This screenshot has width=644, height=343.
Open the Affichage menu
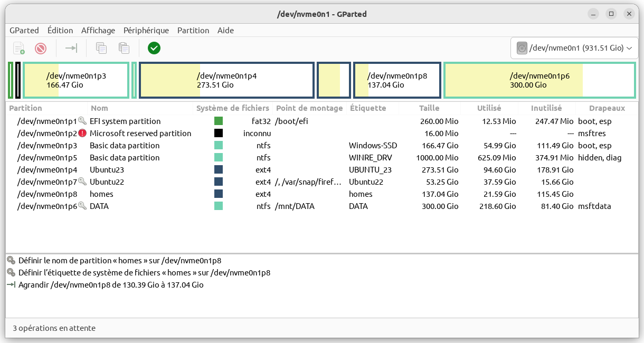tap(98, 30)
